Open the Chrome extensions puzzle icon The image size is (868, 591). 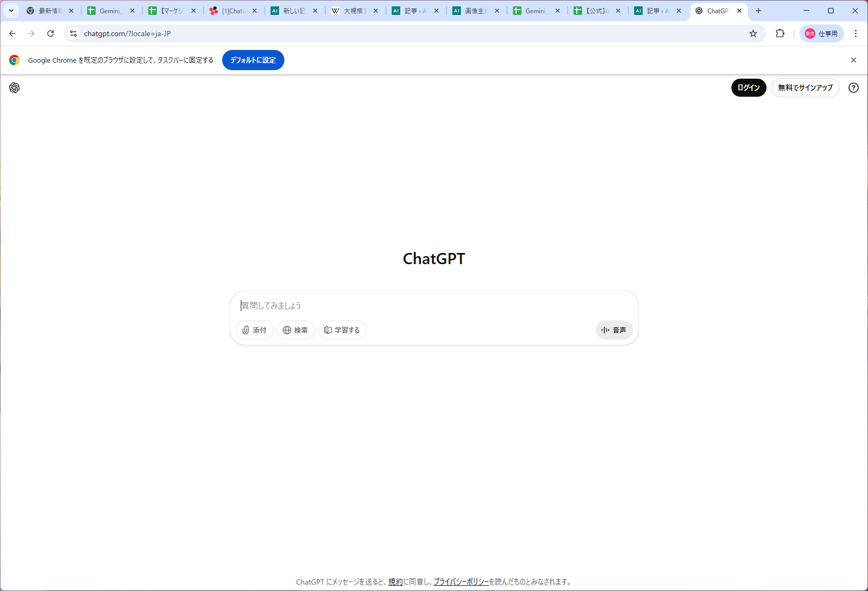point(780,33)
